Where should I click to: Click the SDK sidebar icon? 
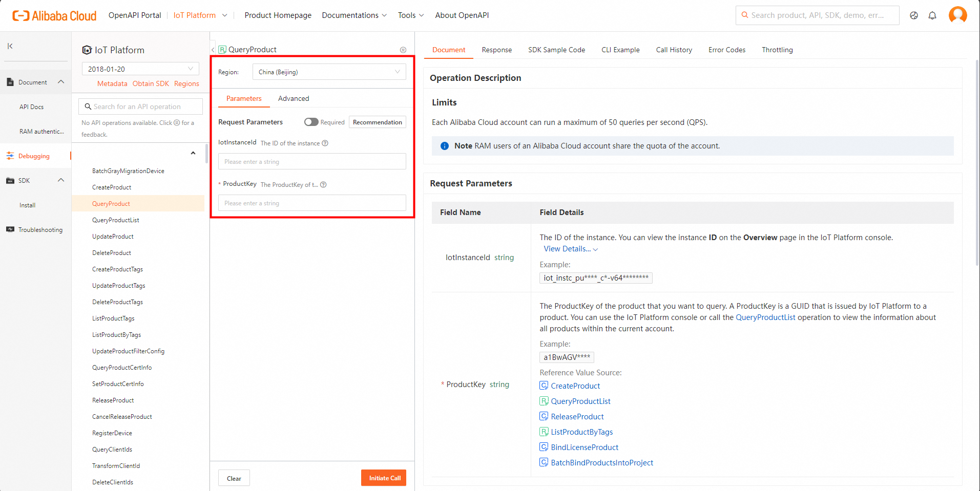[10, 181]
